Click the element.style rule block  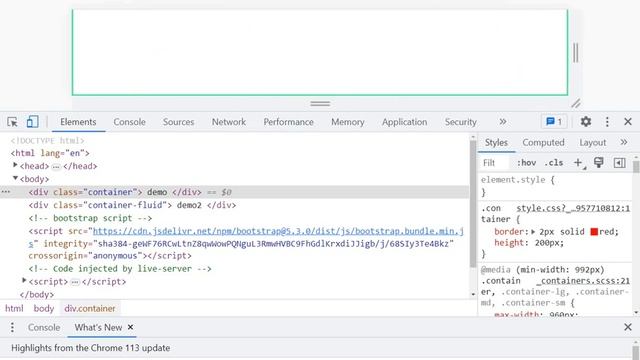[x=555, y=186]
